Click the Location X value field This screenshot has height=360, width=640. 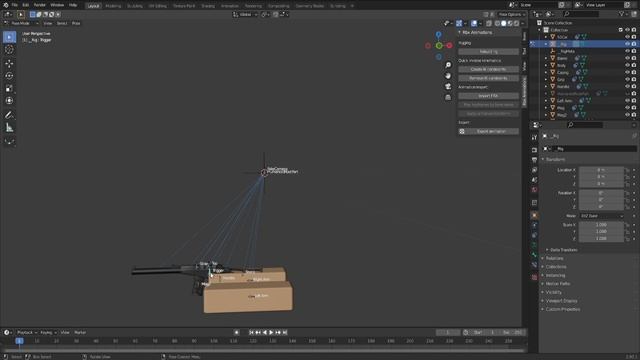pos(601,170)
